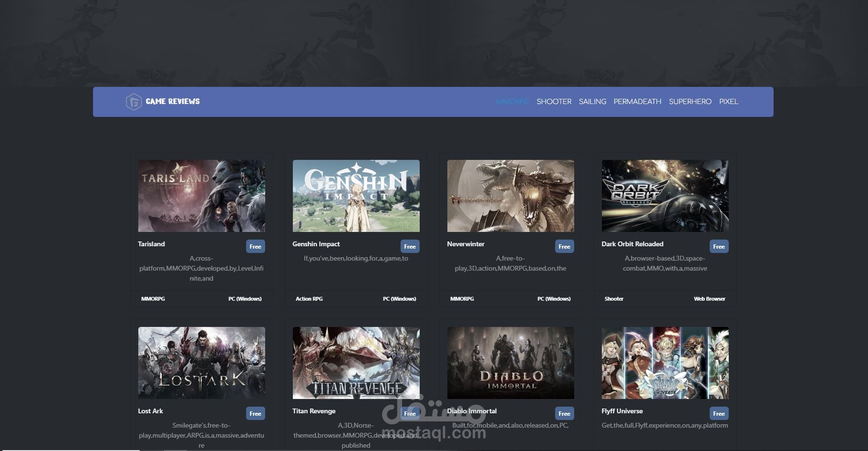Click the Tarisland game title
Screen dimensions: 868x451
151,244
